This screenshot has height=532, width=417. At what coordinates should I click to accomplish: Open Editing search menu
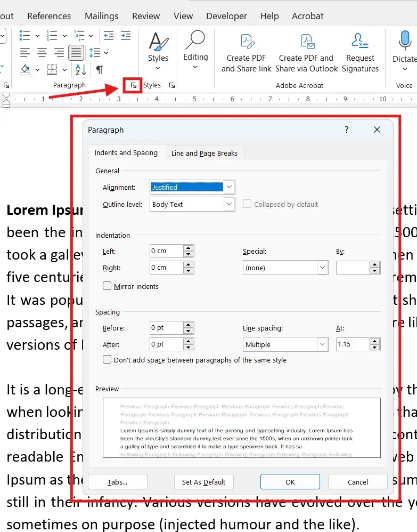pos(195,50)
